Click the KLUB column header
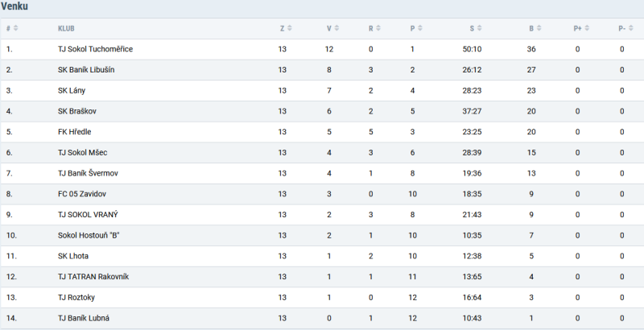Screen dimensions: 644x330 pos(66,29)
